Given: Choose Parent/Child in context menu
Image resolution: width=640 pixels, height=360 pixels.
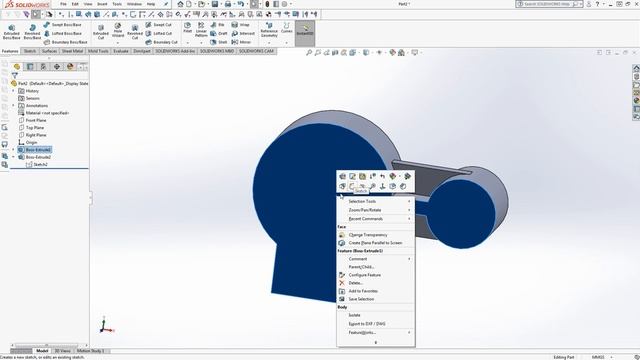Looking at the screenshot, I should (376, 267).
